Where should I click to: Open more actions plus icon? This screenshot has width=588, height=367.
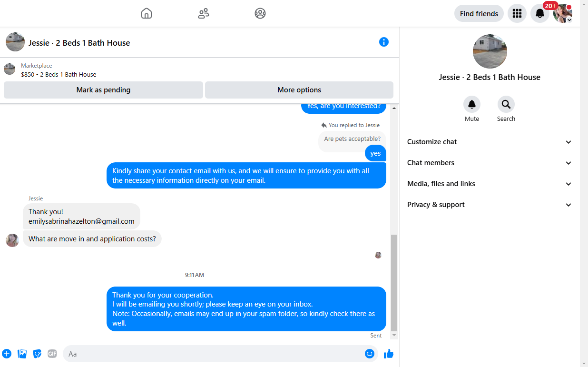pyautogui.click(x=7, y=354)
